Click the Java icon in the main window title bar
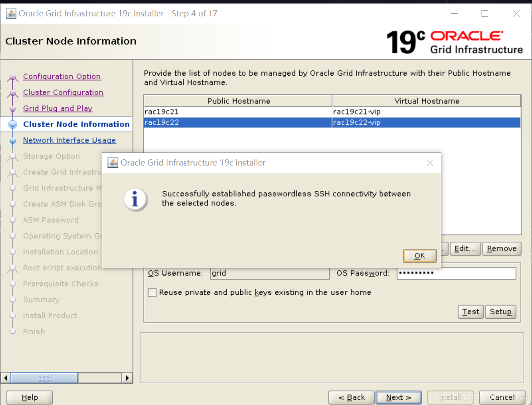This screenshot has height=405, width=532. pyautogui.click(x=11, y=13)
